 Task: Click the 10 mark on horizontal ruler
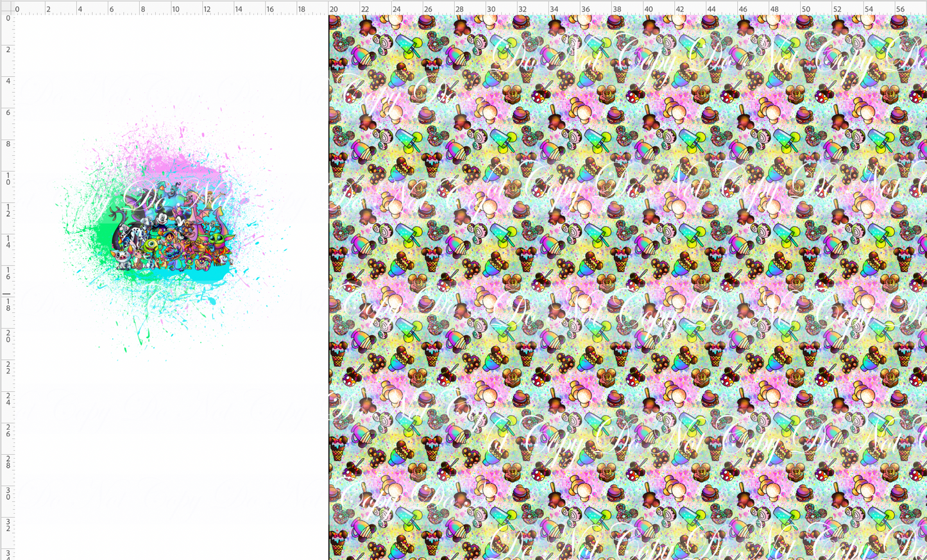[176, 9]
